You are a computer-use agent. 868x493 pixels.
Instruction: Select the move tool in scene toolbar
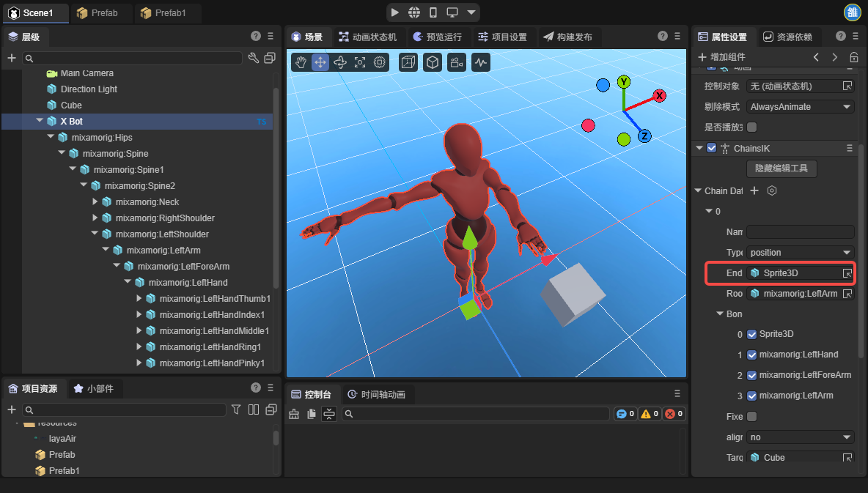pyautogui.click(x=320, y=62)
